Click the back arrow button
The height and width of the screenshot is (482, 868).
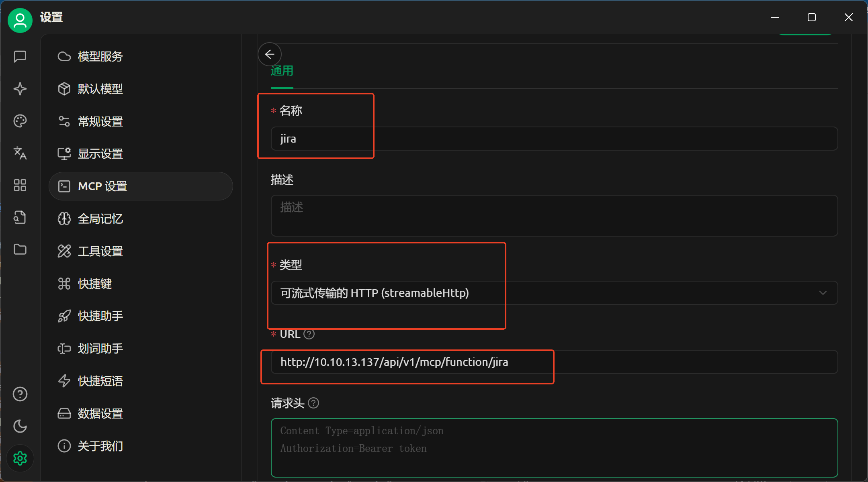pyautogui.click(x=270, y=54)
